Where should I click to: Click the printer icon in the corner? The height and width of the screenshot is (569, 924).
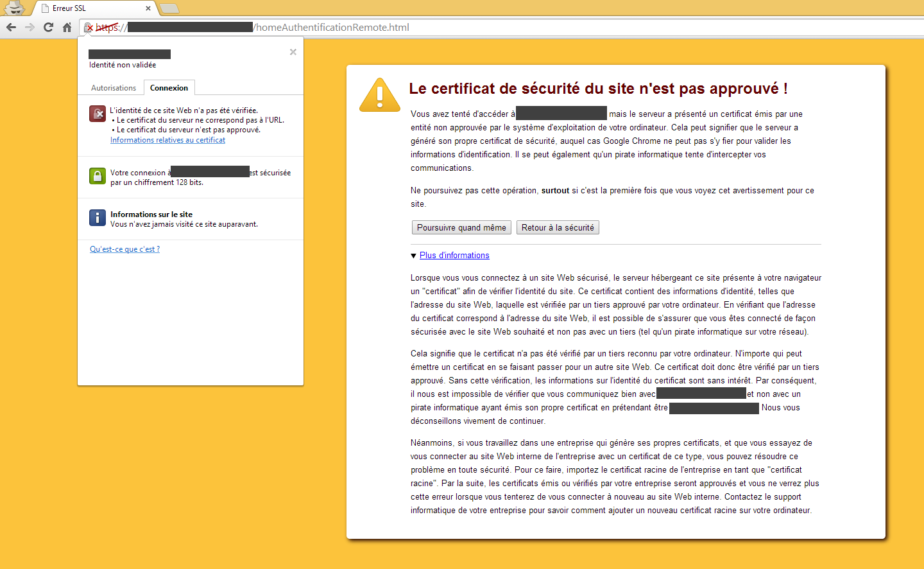(14, 7)
